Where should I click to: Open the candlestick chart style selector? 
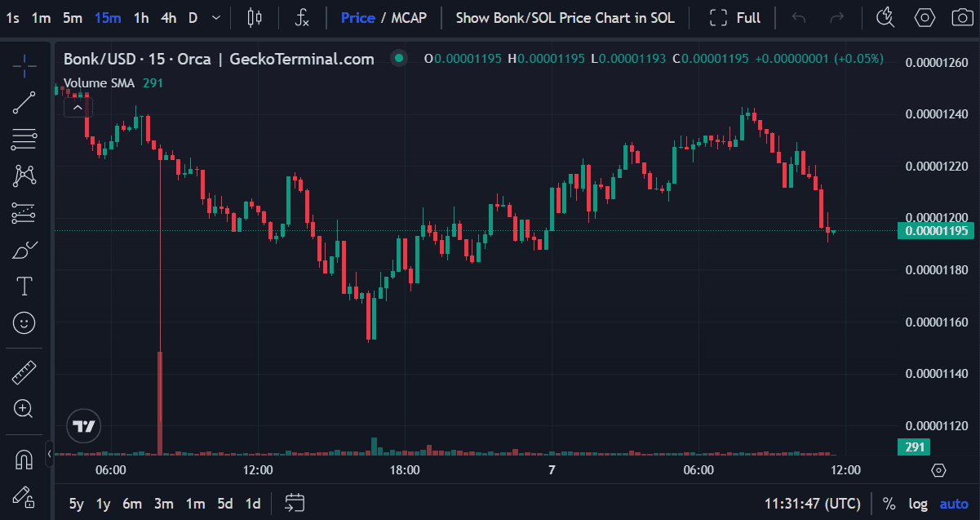[x=255, y=17]
